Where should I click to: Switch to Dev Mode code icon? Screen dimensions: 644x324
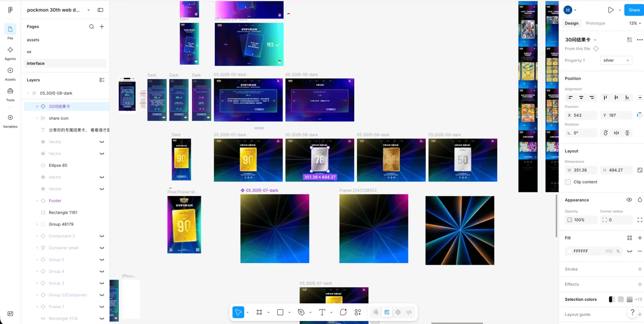click(409, 312)
